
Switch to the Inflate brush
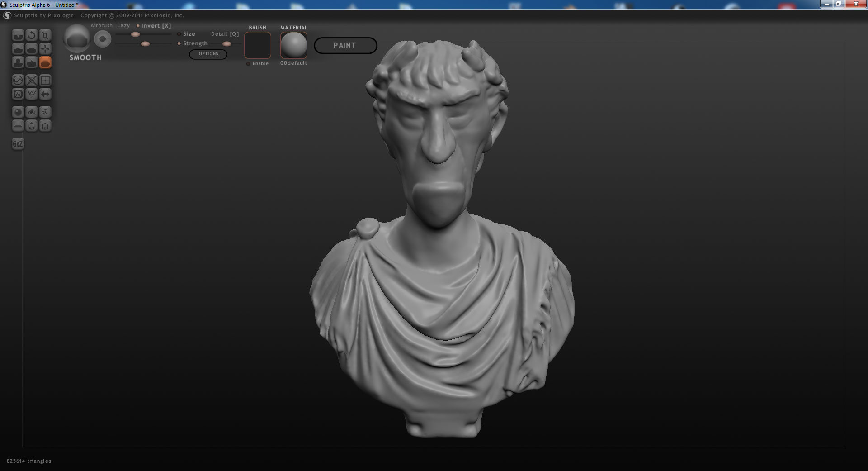(17, 62)
